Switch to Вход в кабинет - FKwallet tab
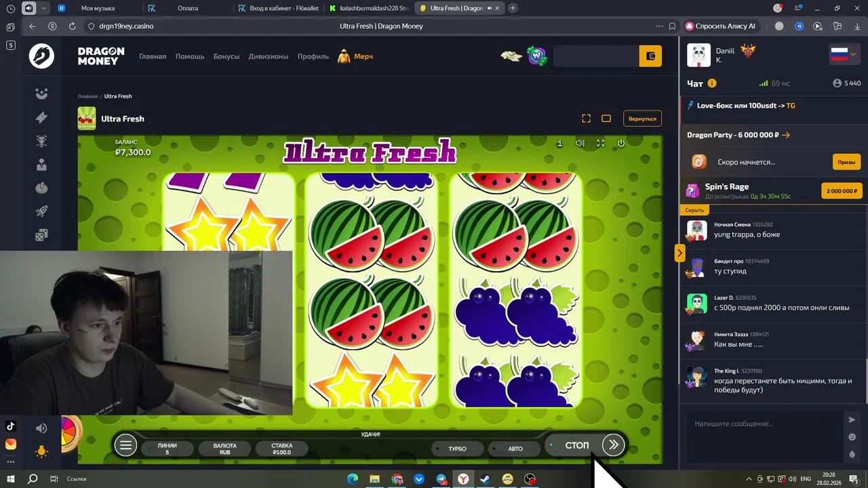 [278, 8]
